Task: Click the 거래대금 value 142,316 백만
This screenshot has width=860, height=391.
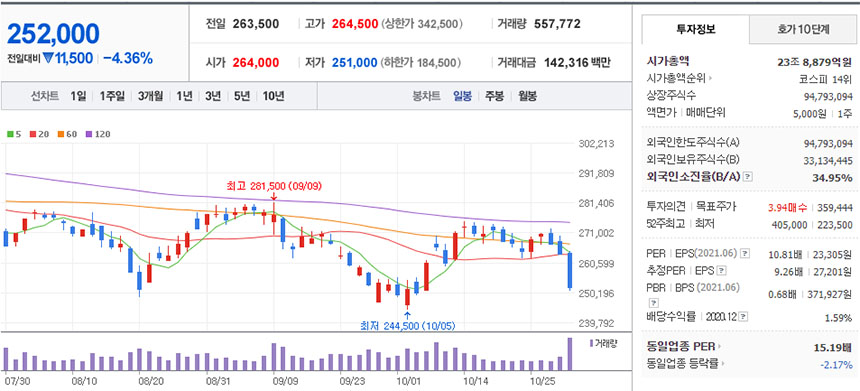Action: 577,63
